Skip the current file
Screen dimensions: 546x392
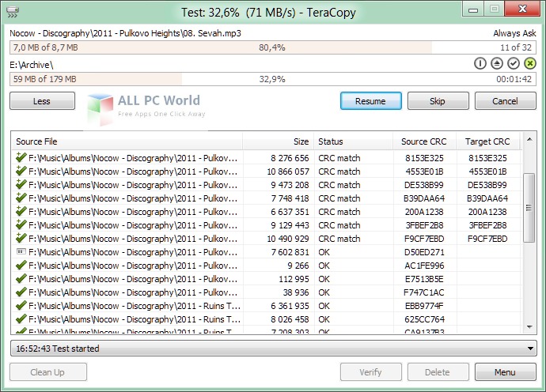pyautogui.click(x=438, y=101)
